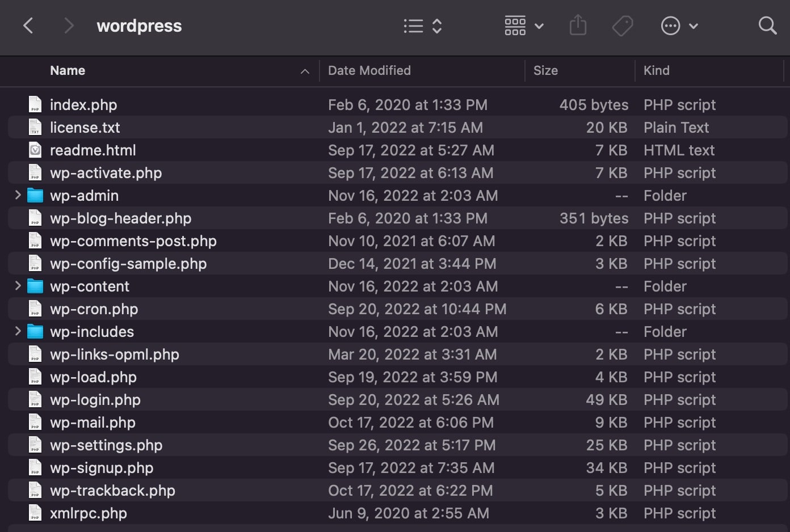Expand the wp-includes folder disclosure arrow
This screenshot has height=532, width=790.
(18, 331)
